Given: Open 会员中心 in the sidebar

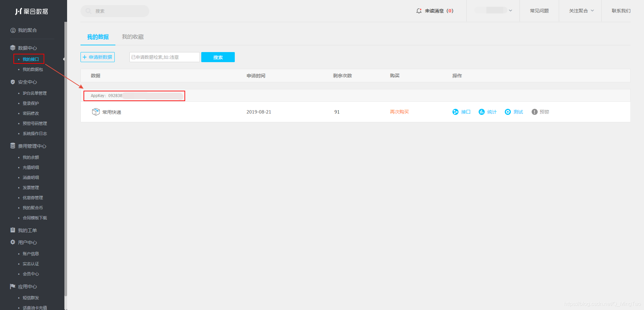Looking at the screenshot, I should point(31,274).
